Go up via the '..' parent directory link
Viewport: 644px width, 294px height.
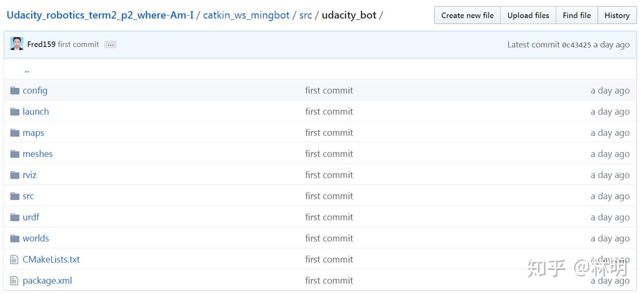(27, 70)
